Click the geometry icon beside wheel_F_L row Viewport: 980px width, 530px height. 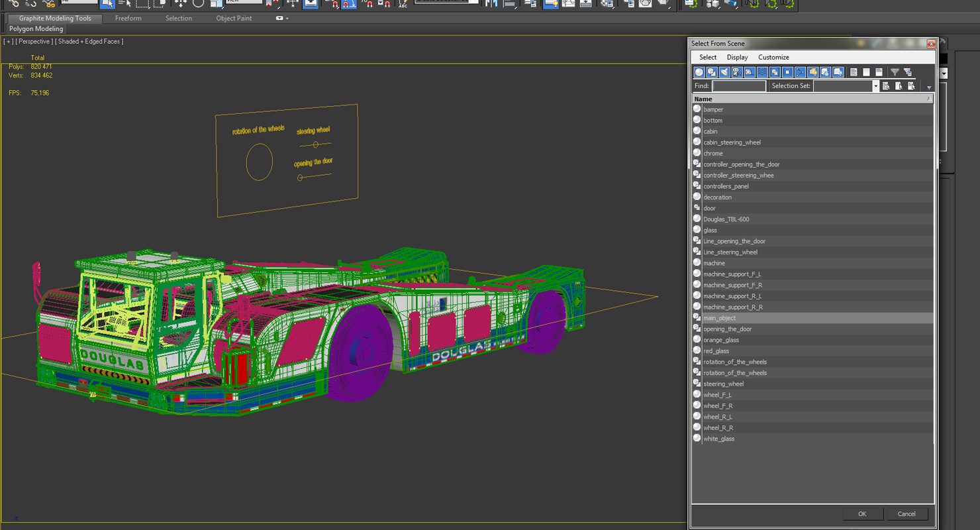pos(697,395)
